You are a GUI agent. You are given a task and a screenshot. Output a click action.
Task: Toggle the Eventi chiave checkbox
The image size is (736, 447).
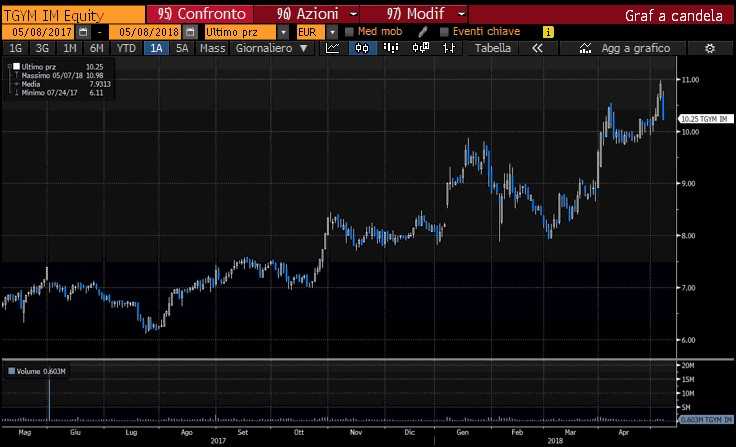(444, 32)
